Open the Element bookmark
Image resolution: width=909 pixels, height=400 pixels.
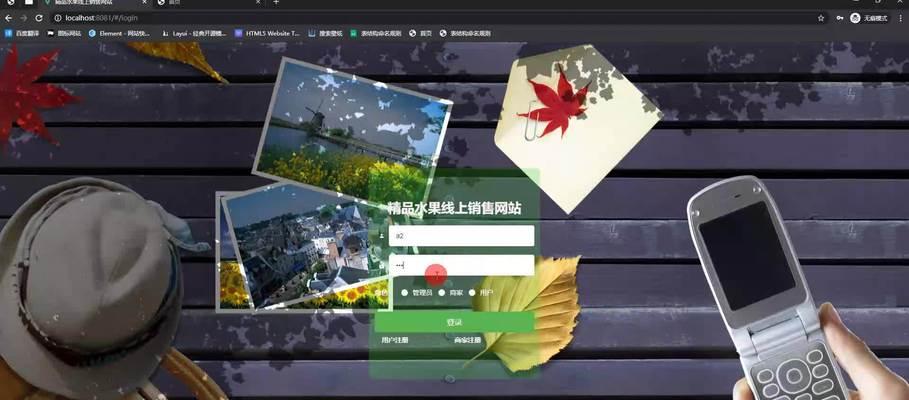[119, 34]
